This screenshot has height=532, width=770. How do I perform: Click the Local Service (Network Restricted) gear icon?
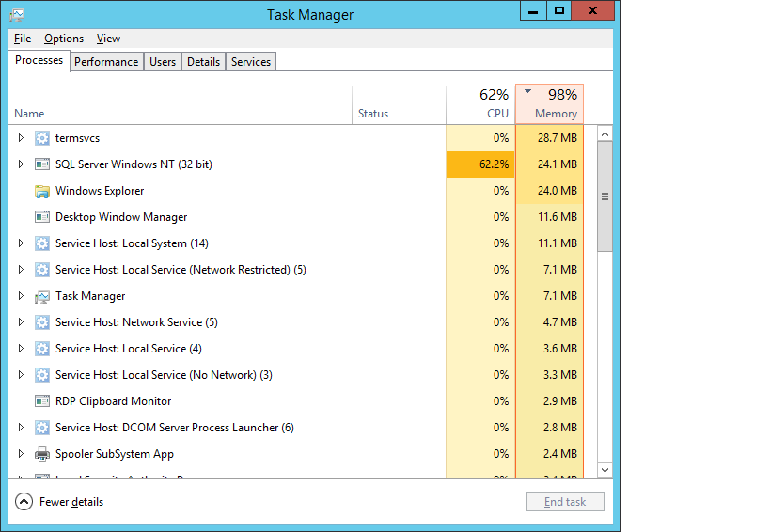pos(42,270)
